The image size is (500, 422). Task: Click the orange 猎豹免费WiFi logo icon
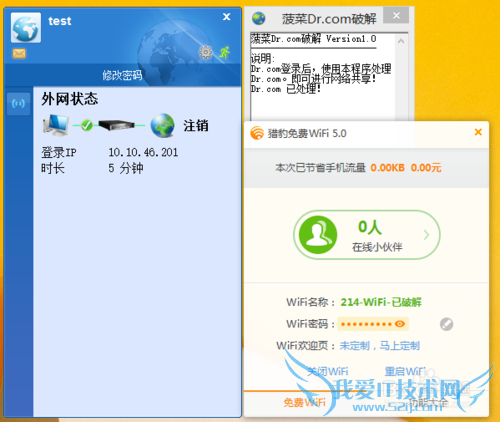[x=257, y=133]
